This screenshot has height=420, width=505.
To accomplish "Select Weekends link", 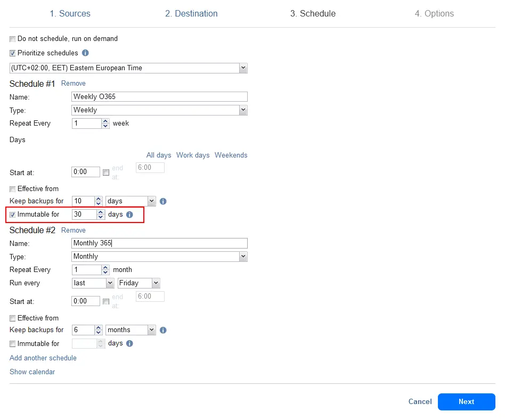I will point(231,155).
